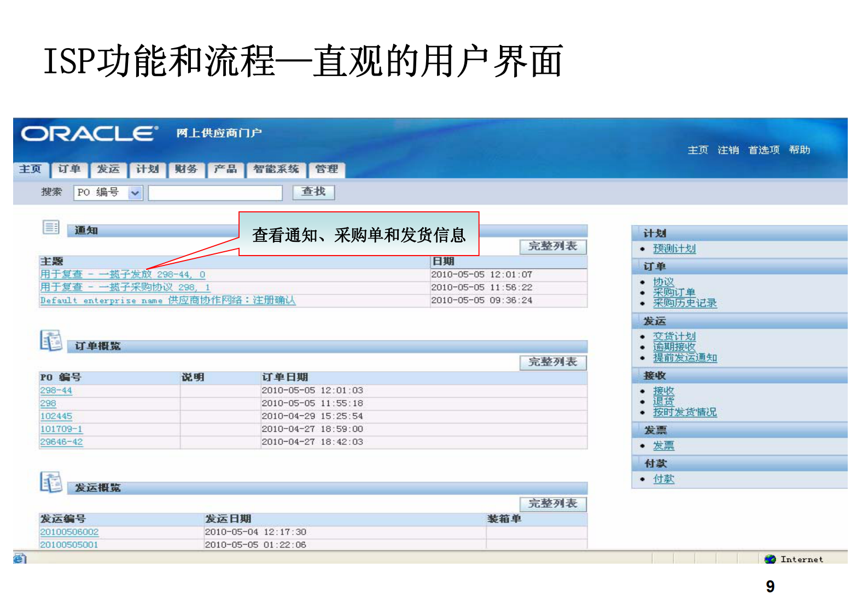Click the 查找 search button

(313, 192)
